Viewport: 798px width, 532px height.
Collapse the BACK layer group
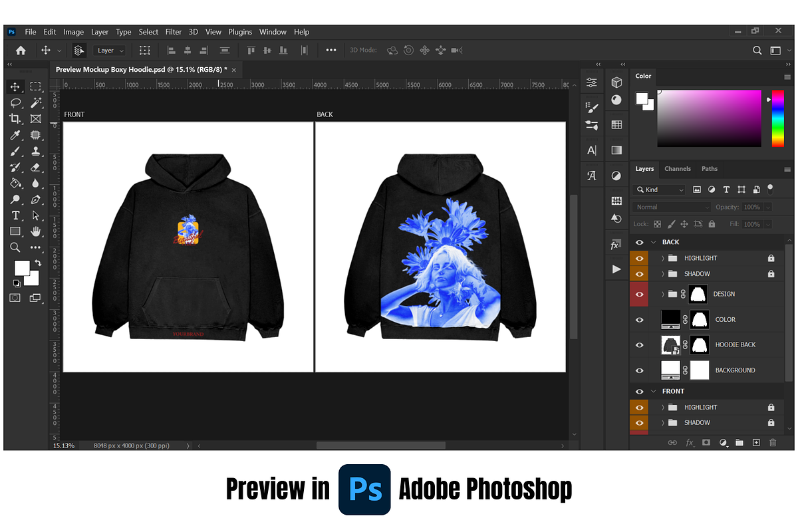(x=654, y=242)
